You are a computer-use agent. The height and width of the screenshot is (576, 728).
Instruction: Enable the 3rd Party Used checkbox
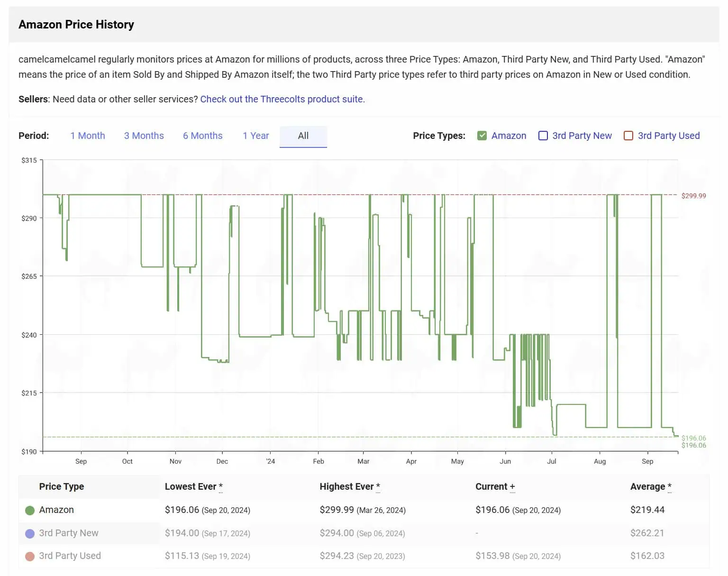tap(628, 136)
